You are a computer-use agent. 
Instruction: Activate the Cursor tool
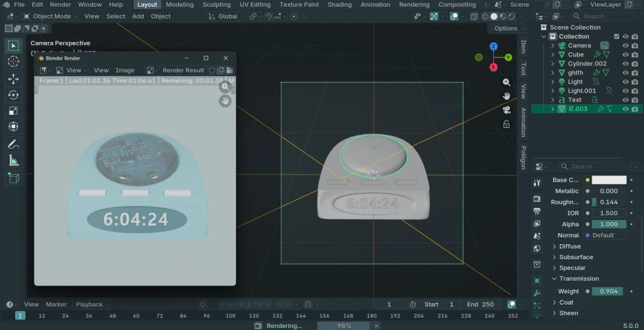(x=13, y=62)
